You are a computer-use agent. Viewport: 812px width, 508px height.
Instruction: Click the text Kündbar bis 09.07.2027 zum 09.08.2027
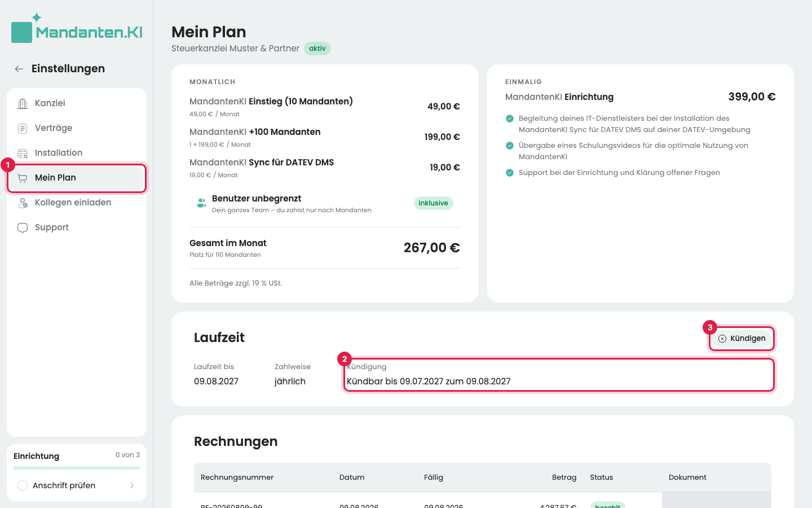coord(429,382)
